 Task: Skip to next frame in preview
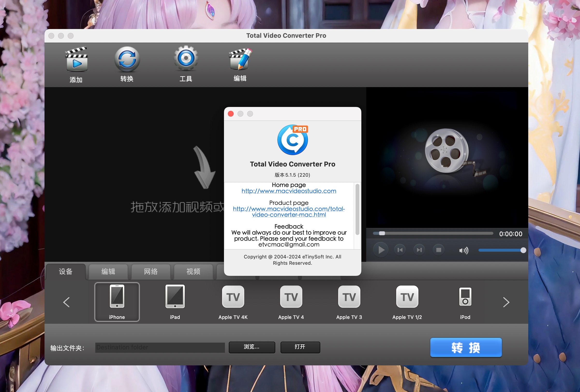coord(419,250)
